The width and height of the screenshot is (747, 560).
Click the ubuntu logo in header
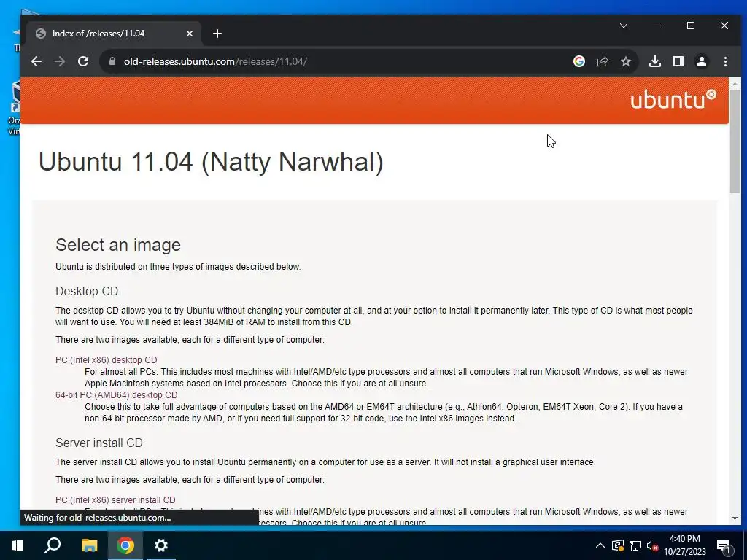[x=673, y=99]
